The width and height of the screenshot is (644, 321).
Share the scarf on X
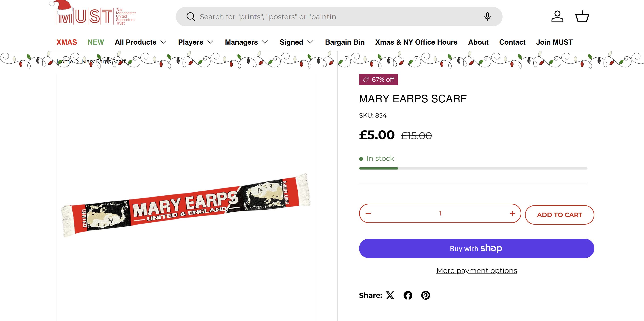click(390, 295)
